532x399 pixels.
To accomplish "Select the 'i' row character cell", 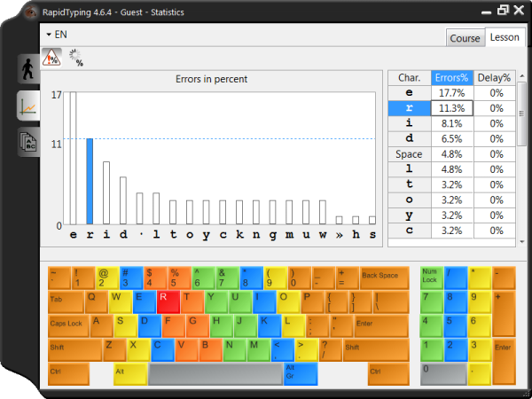I will click(x=410, y=123).
